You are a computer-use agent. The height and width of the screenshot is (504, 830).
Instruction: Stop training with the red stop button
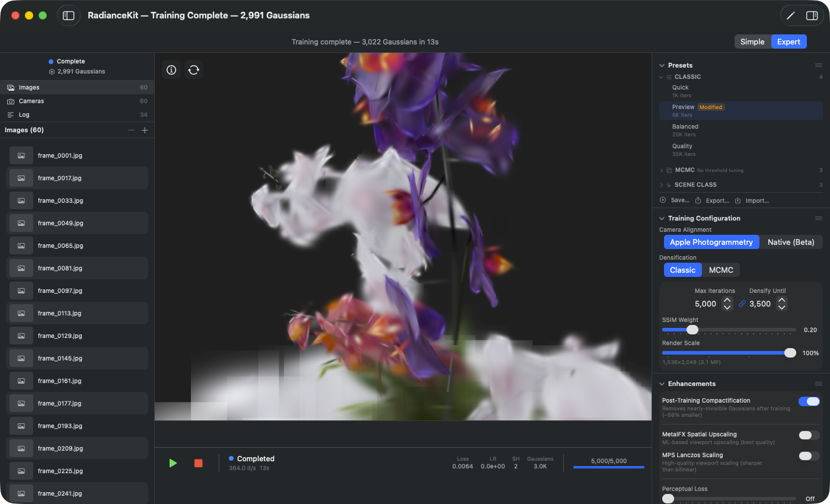pos(199,463)
